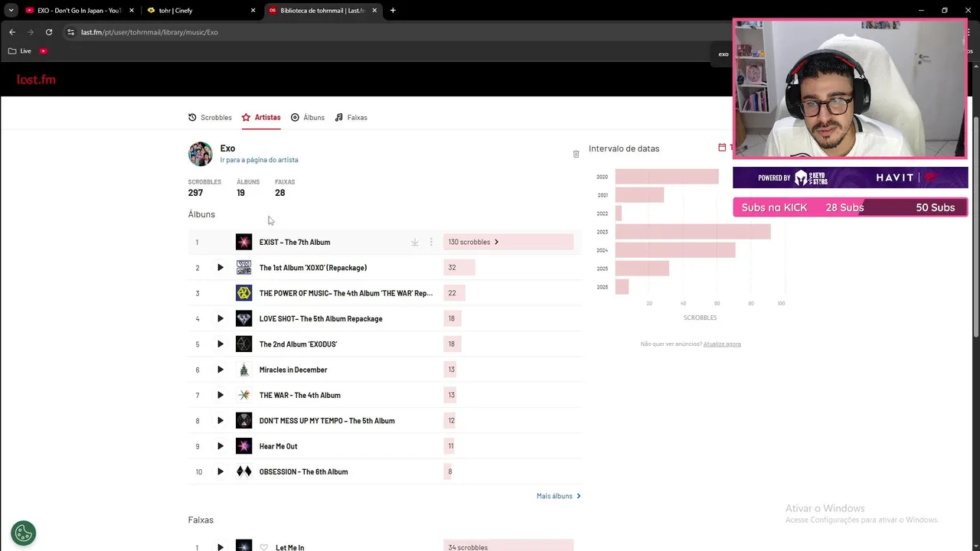Play Miracles in December album
This screenshot has height=551, width=980.
tap(220, 370)
